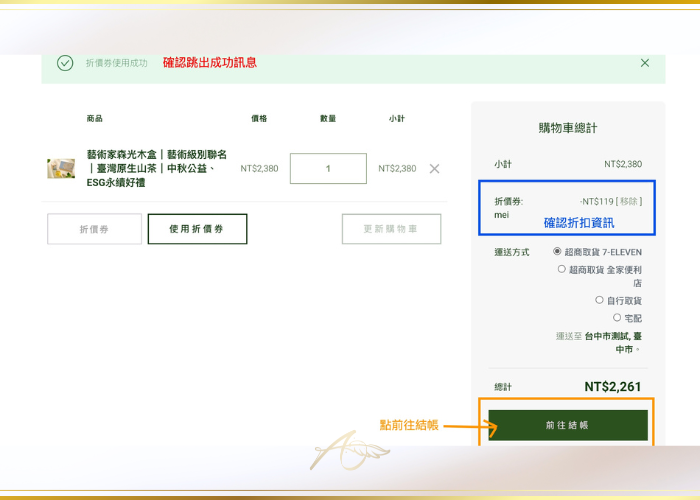Click the 數量 column header

tap(328, 118)
